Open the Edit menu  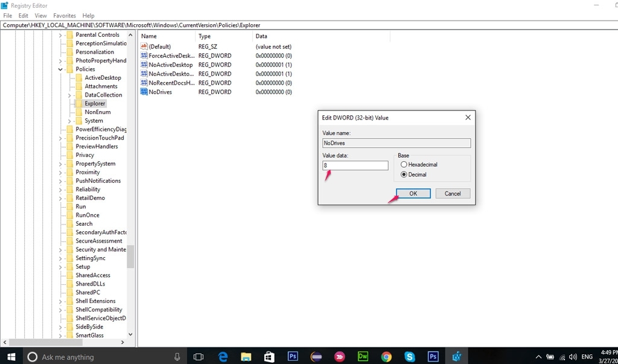(24, 16)
